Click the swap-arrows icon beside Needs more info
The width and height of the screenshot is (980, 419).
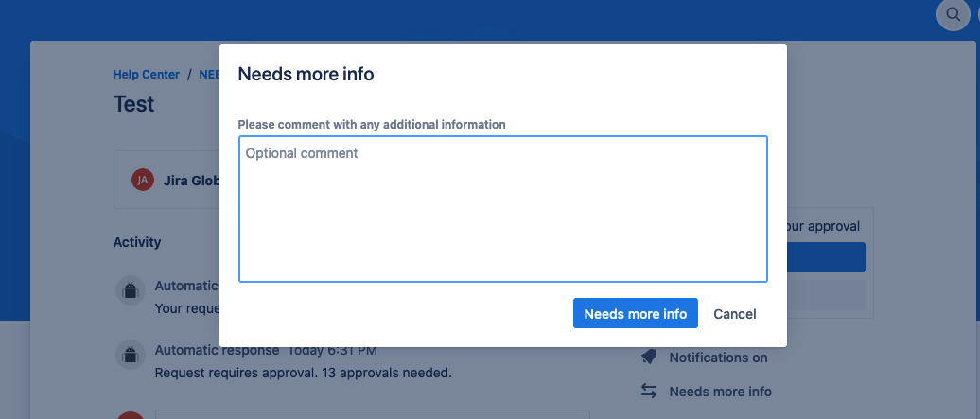[649, 392]
